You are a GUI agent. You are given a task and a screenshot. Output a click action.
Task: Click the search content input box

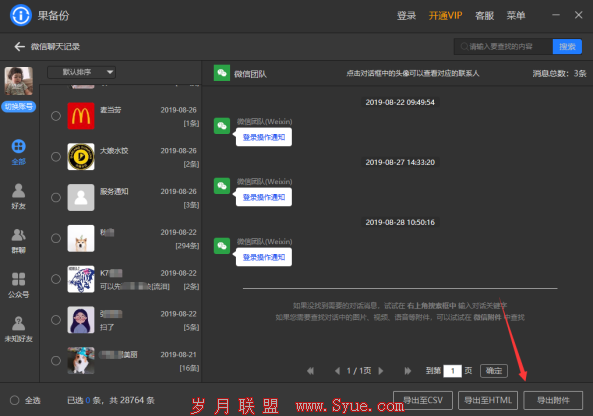point(503,47)
